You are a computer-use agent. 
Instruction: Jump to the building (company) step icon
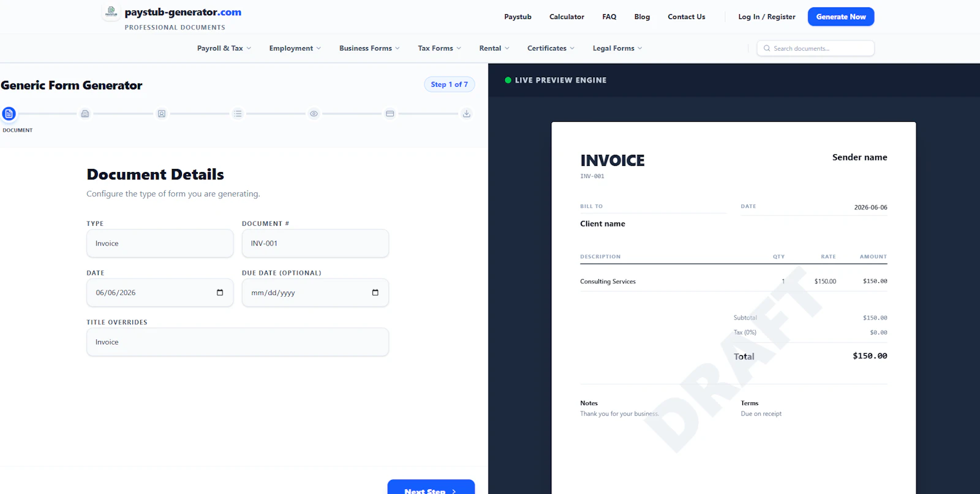pyautogui.click(x=85, y=114)
